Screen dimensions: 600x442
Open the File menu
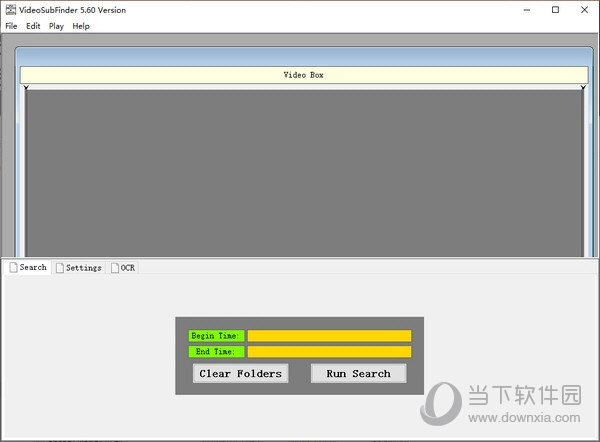[11, 26]
